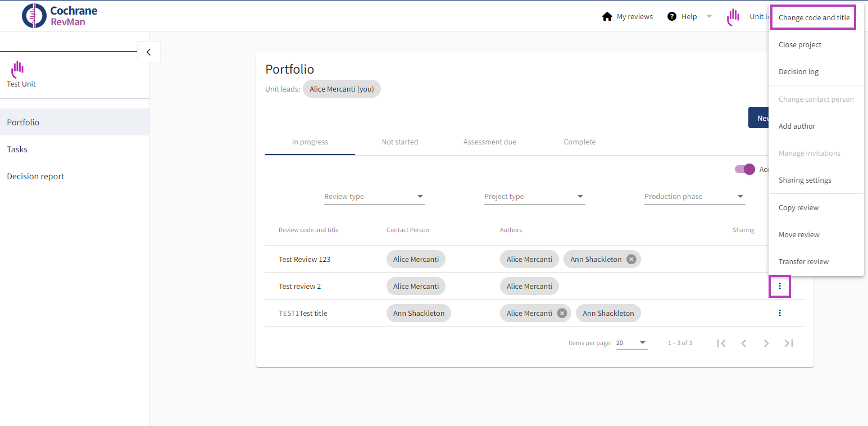Remove Ann Shackleton from Test Review 123
The image size is (868, 426).
click(631, 259)
